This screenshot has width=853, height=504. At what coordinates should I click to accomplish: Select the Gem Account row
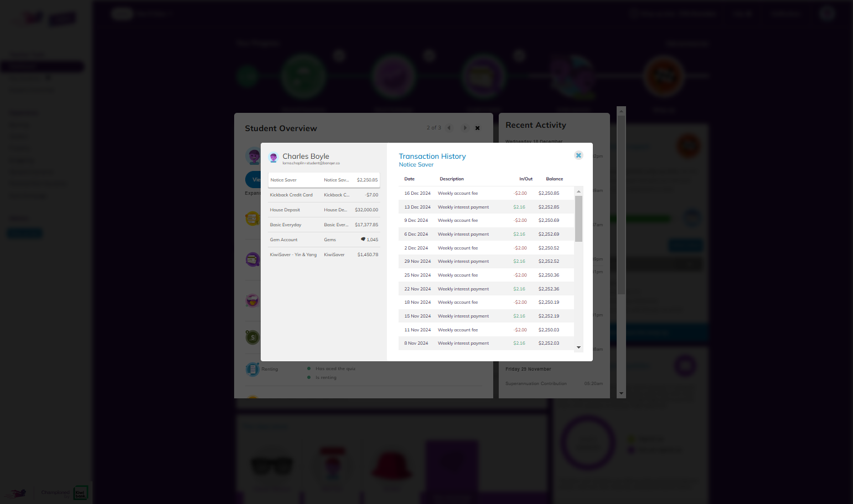pos(324,240)
